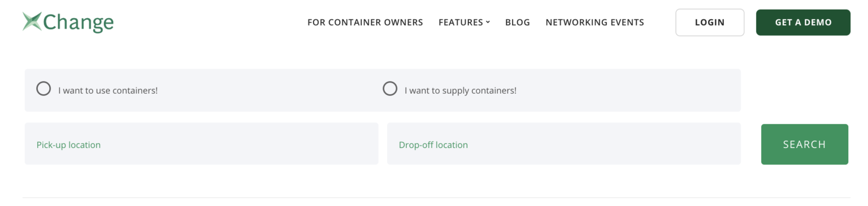Open the Networking Events page
Screen dimensions: 868x206
click(594, 23)
